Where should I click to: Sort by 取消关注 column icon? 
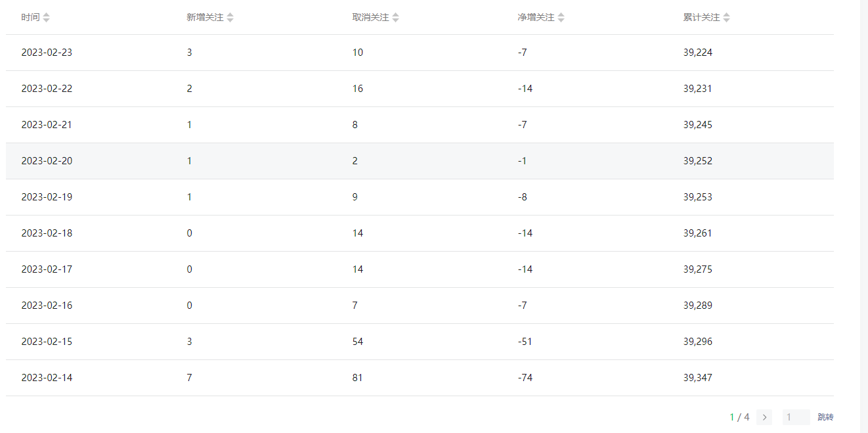[x=395, y=18]
